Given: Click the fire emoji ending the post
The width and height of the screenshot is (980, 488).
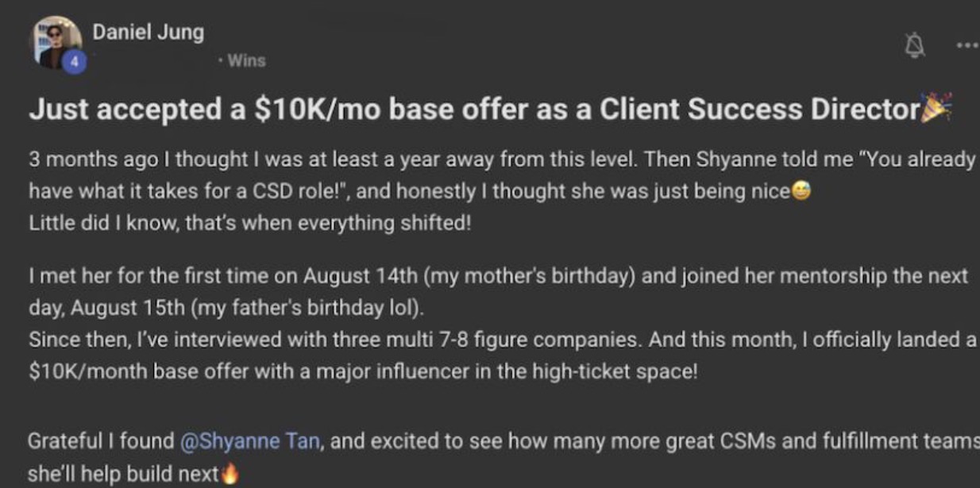Looking at the screenshot, I should coord(230,475).
